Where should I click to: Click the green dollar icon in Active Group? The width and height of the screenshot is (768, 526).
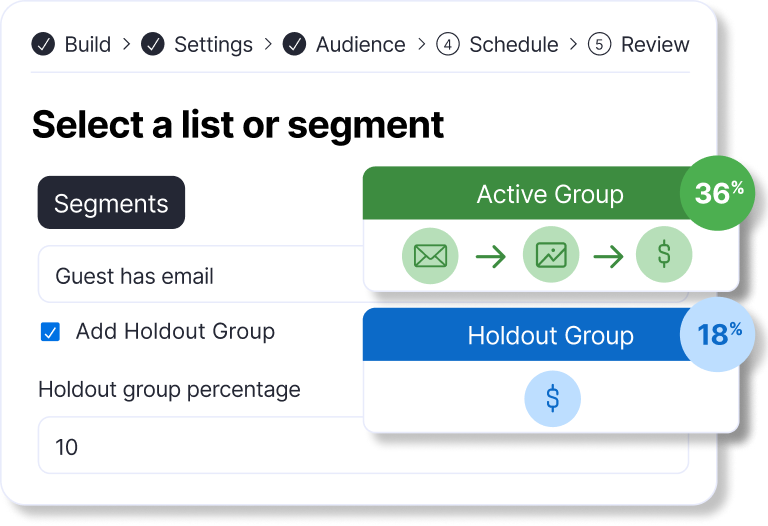pyautogui.click(x=664, y=256)
